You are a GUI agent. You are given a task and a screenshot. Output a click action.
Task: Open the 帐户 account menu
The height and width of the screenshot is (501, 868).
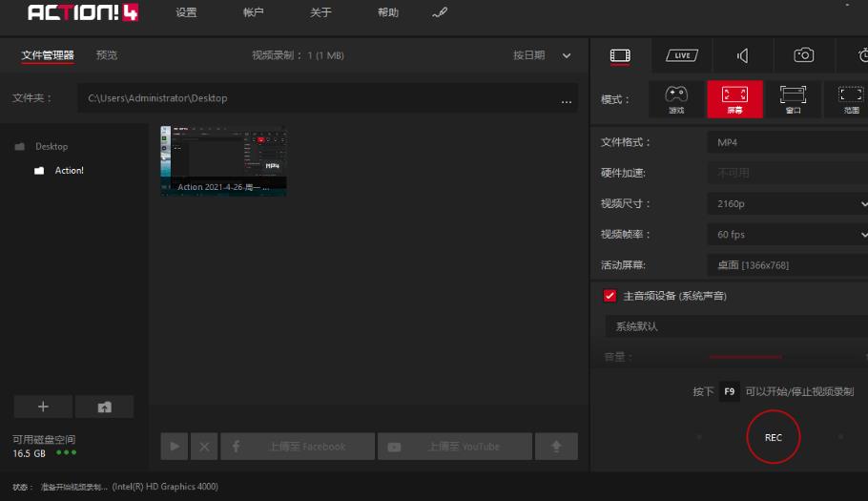pos(253,12)
